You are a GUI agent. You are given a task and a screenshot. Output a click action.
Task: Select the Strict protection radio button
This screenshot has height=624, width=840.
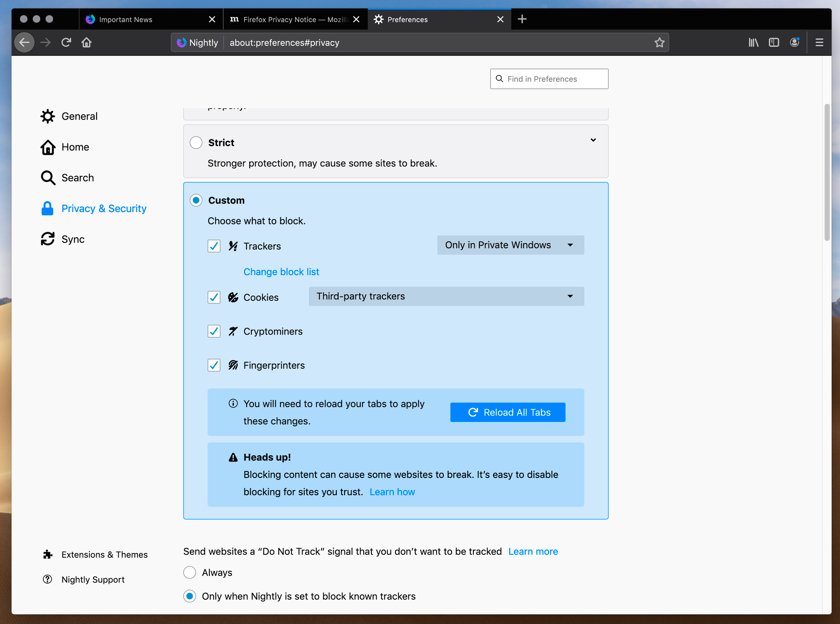pyautogui.click(x=196, y=143)
